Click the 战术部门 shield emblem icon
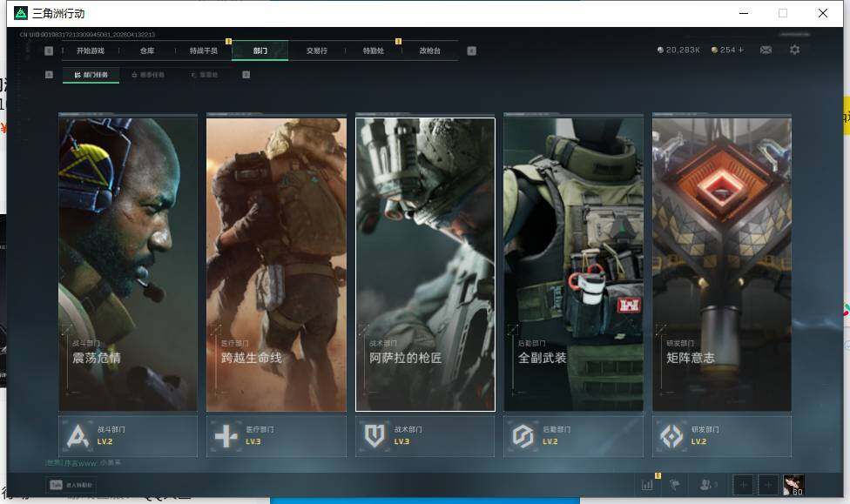The width and height of the screenshot is (850, 504). pyautogui.click(x=374, y=436)
